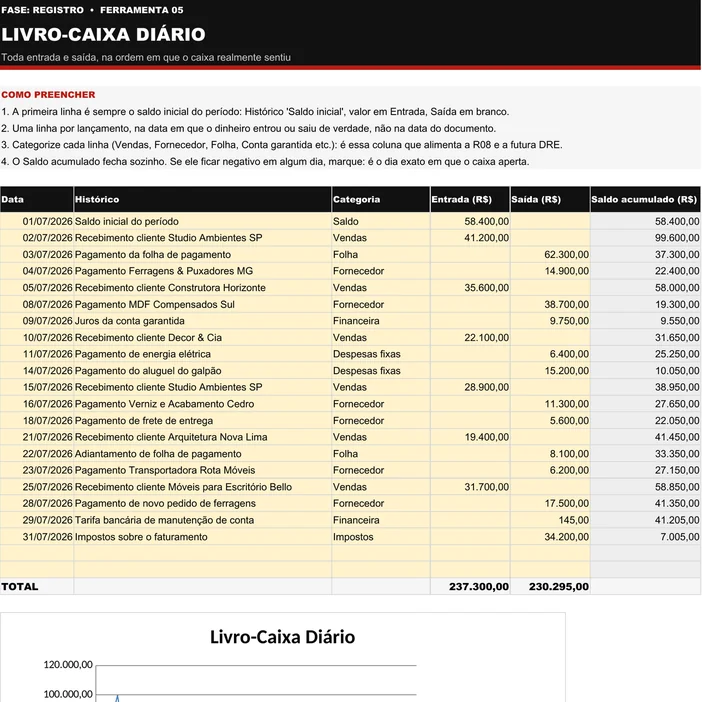Click expense value 62.300,00

(x=550, y=254)
